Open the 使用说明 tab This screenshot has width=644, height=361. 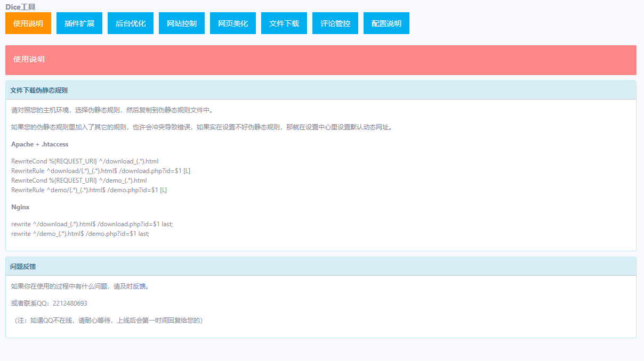click(28, 23)
